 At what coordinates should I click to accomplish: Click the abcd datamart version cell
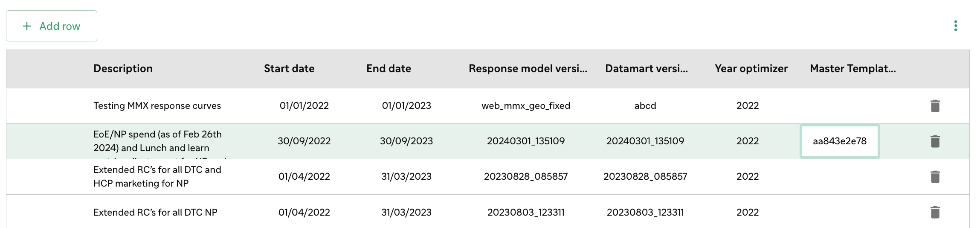point(645,106)
